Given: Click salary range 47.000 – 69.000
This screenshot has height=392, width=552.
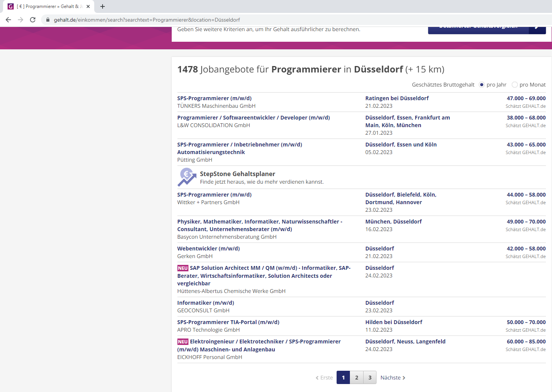Looking at the screenshot, I should click(526, 98).
